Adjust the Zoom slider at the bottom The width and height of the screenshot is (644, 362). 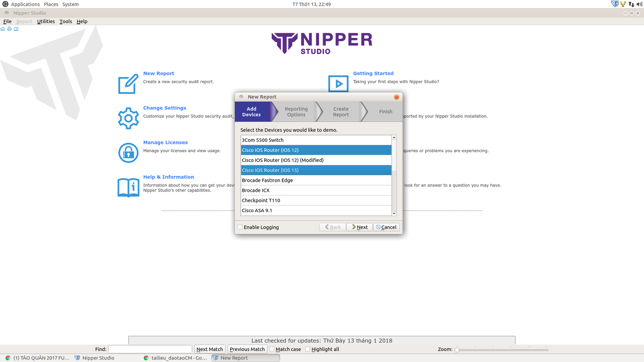[x=457, y=349]
